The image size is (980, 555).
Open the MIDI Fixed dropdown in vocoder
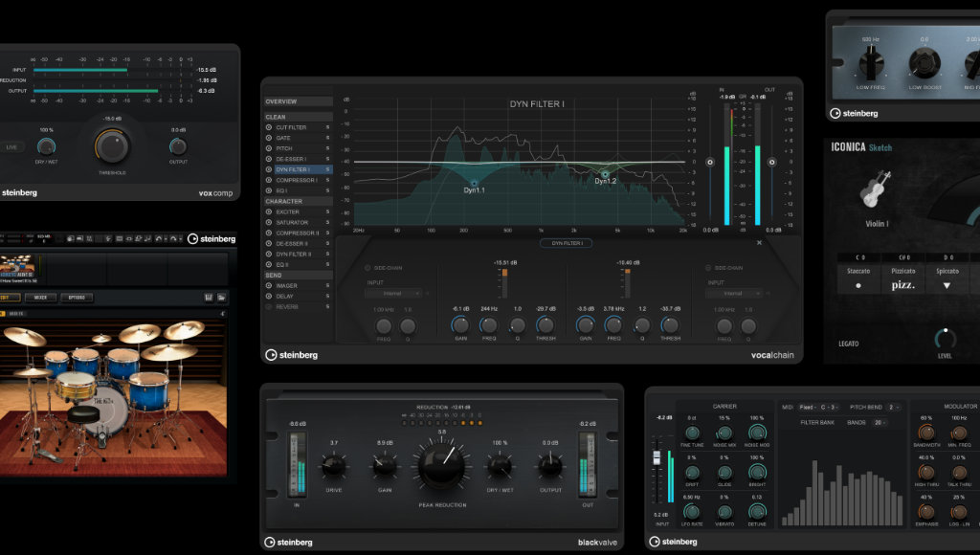coord(808,408)
